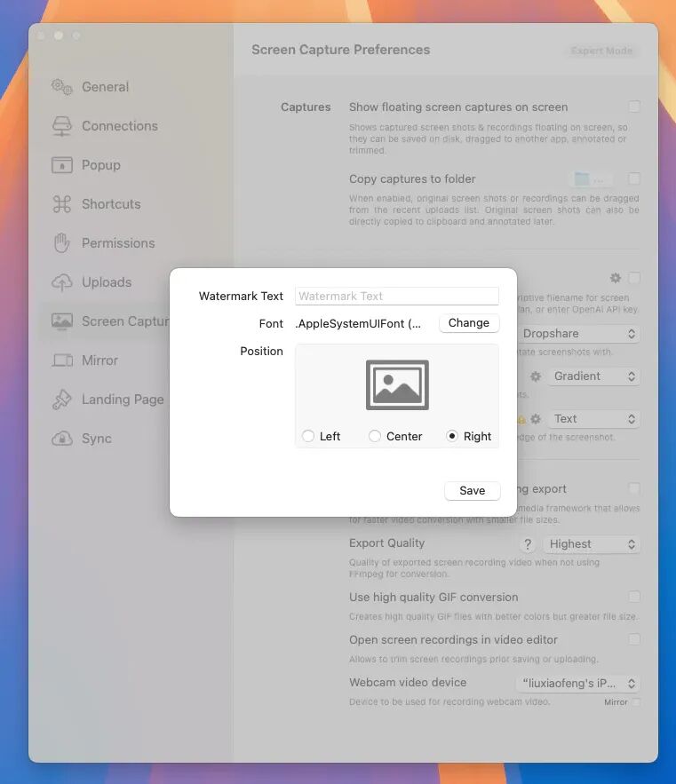This screenshot has height=784, width=676.
Task: Open the Highest export quality dropdown
Action: pos(592,544)
